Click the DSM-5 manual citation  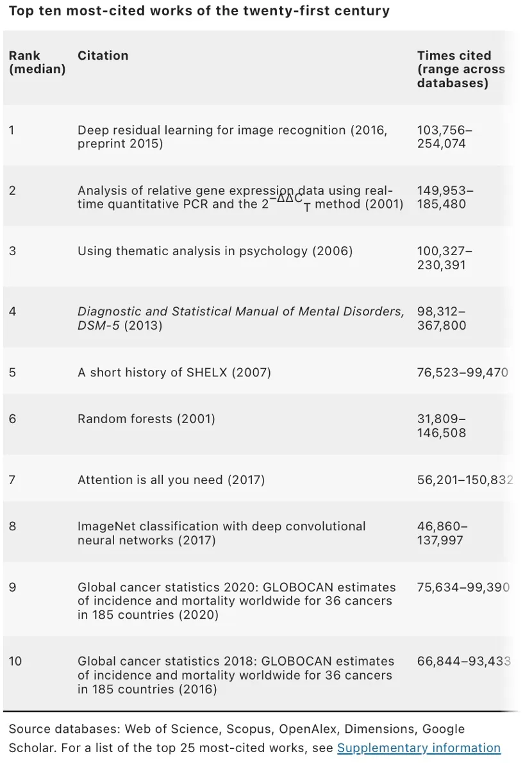point(240,318)
